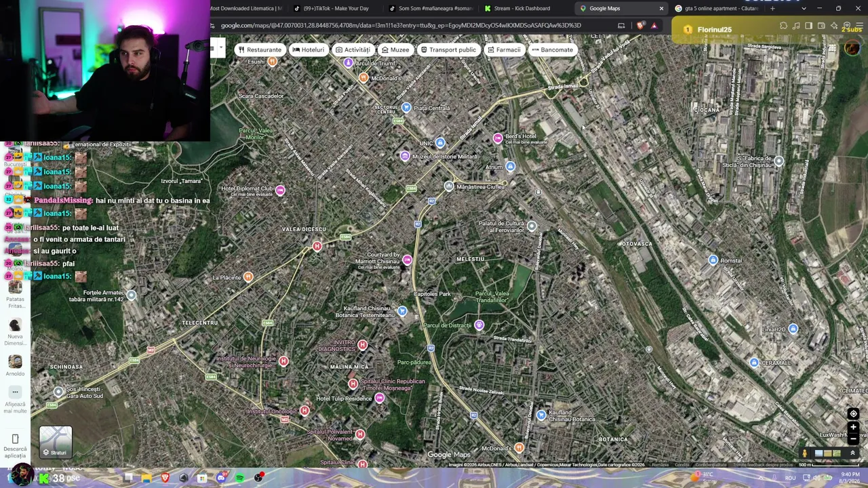This screenshot has height=488, width=868.
Task: Filter map by Farmacii
Action: 503,49
